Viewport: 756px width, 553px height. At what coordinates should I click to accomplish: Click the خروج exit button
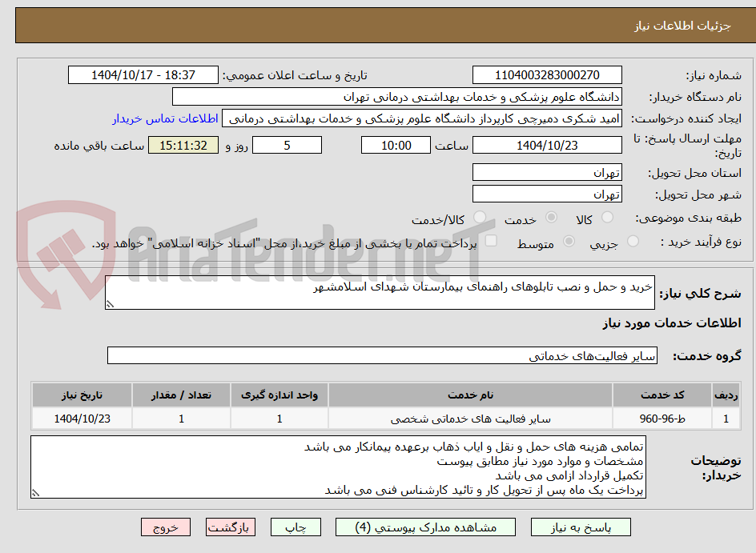(166, 527)
